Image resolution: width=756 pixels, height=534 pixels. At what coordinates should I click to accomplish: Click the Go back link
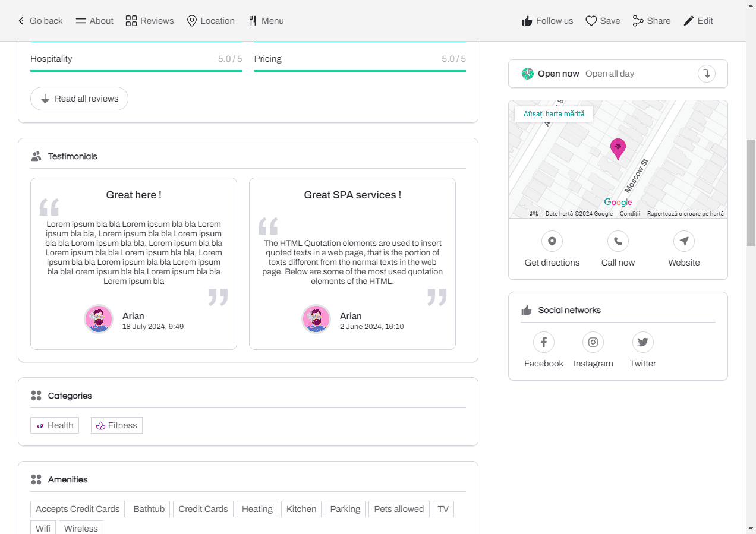(x=40, y=21)
